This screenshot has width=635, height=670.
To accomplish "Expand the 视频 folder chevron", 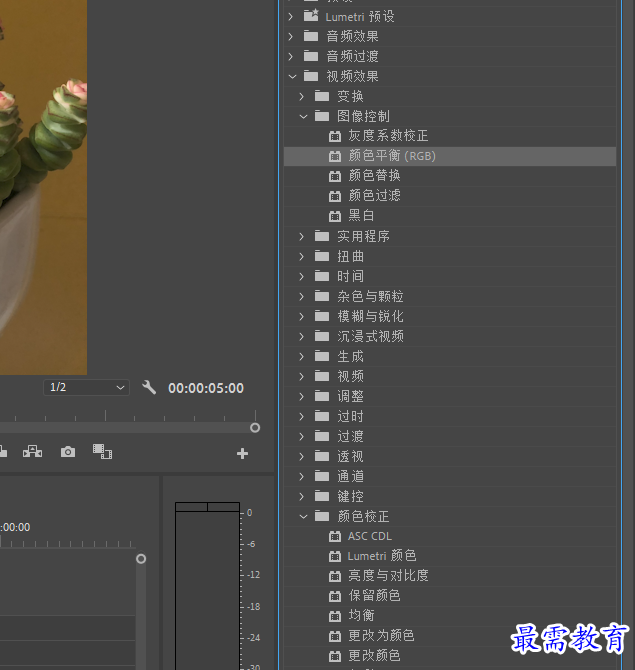I will tap(302, 376).
